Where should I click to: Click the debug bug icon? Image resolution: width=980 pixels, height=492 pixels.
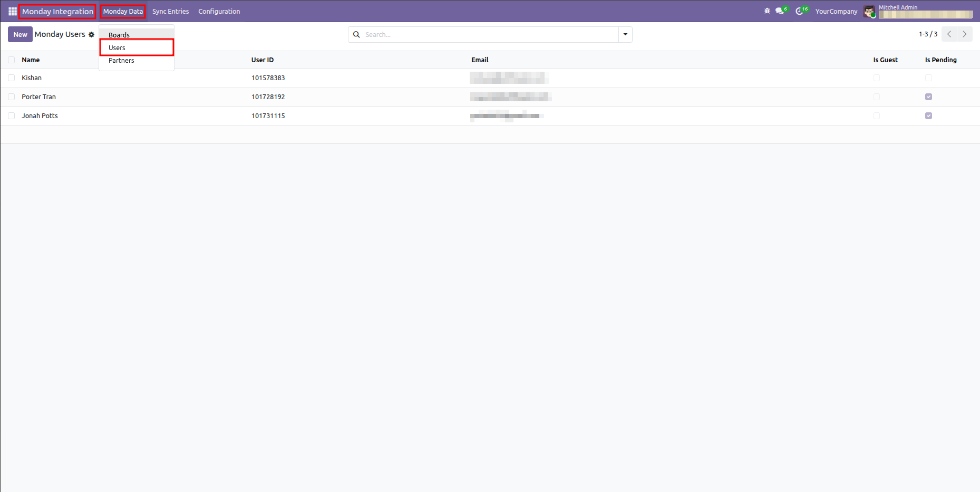767,11
